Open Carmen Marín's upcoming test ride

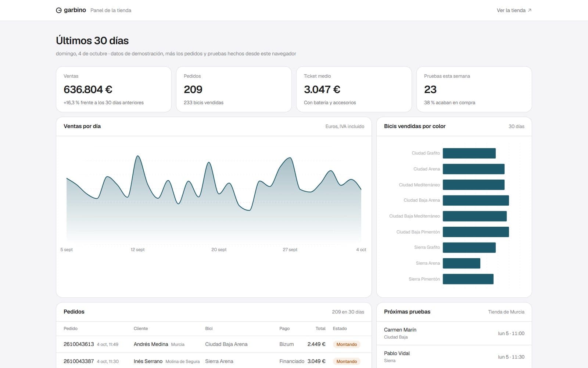click(x=454, y=333)
